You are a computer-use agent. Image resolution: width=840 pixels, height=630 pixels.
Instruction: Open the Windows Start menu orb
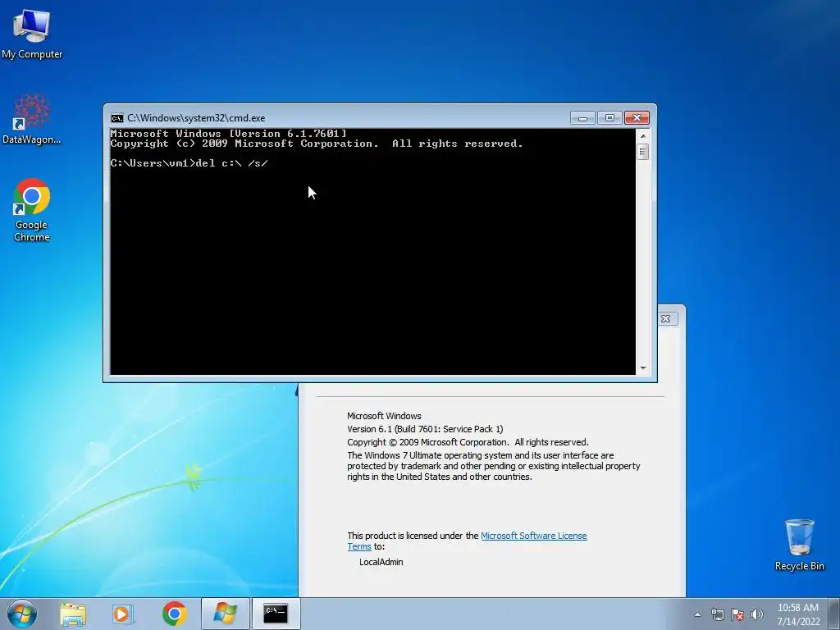pyautogui.click(x=22, y=614)
